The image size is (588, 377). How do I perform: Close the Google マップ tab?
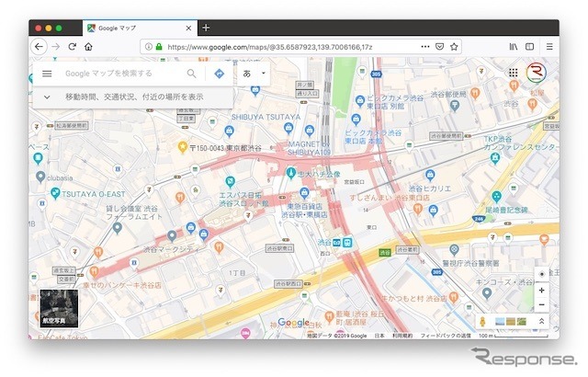[x=188, y=29]
